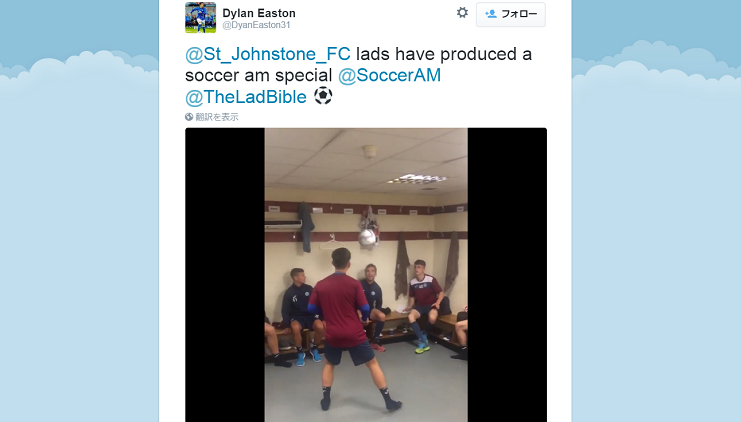
Task: Click the video's right black letterbox bar
Action: click(507, 275)
